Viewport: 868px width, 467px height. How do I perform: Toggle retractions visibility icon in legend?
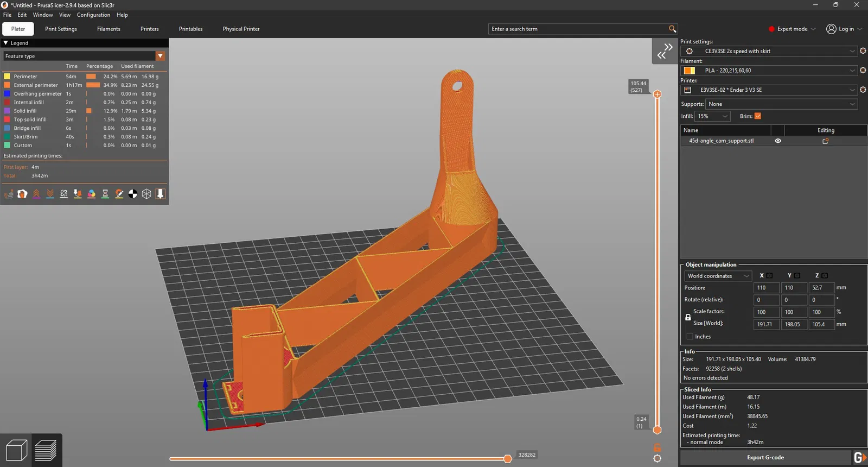coord(36,194)
